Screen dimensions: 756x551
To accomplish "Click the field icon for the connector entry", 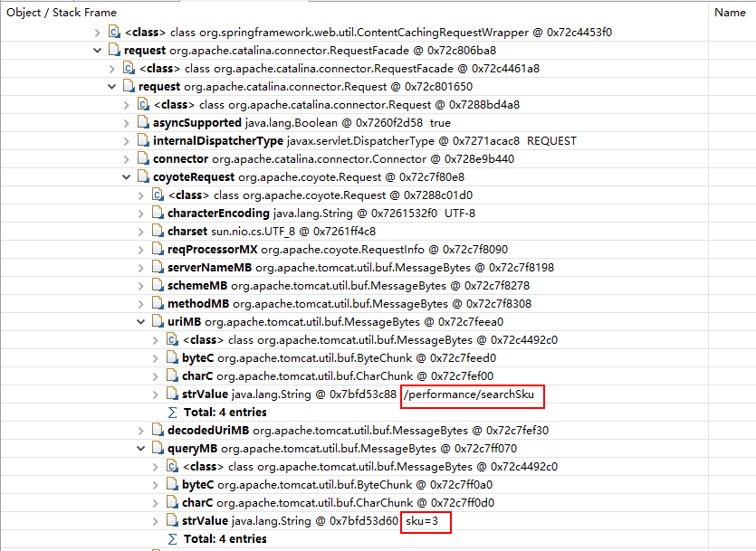I will (142, 158).
